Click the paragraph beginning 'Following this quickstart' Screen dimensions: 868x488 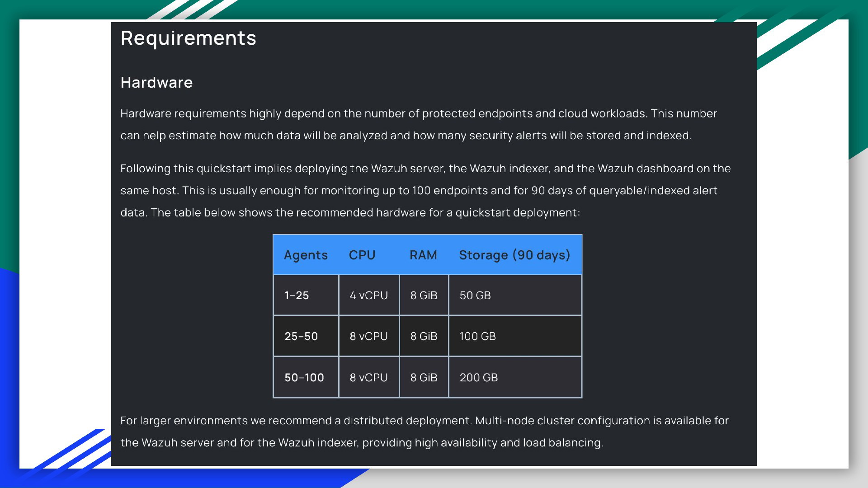(425, 190)
